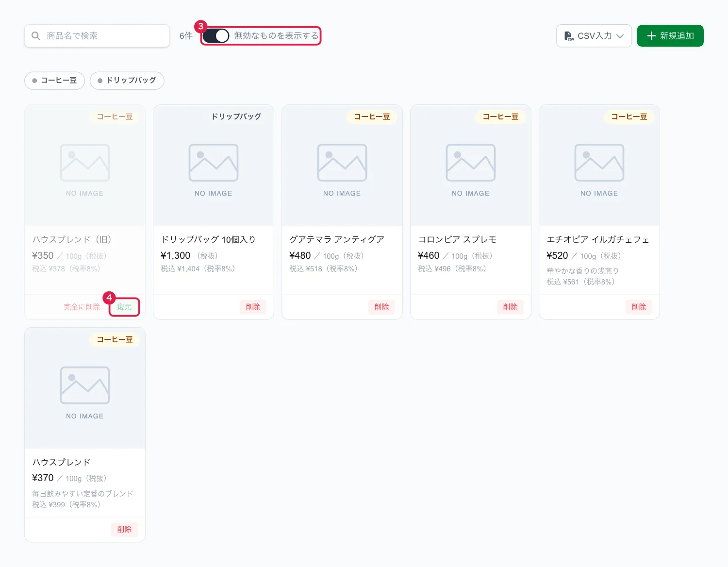
Task: Delete the コロンビア スプレモ product
Action: (x=510, y=307)
